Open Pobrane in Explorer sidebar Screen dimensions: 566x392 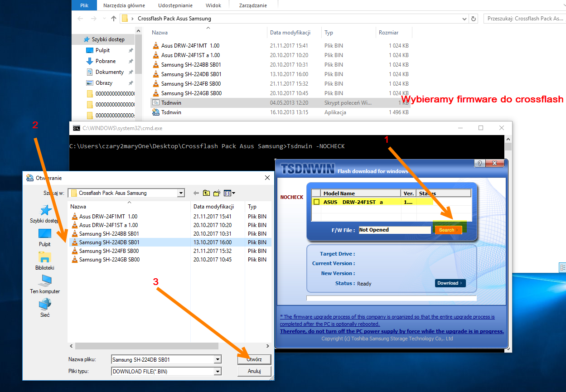point(106,61)
